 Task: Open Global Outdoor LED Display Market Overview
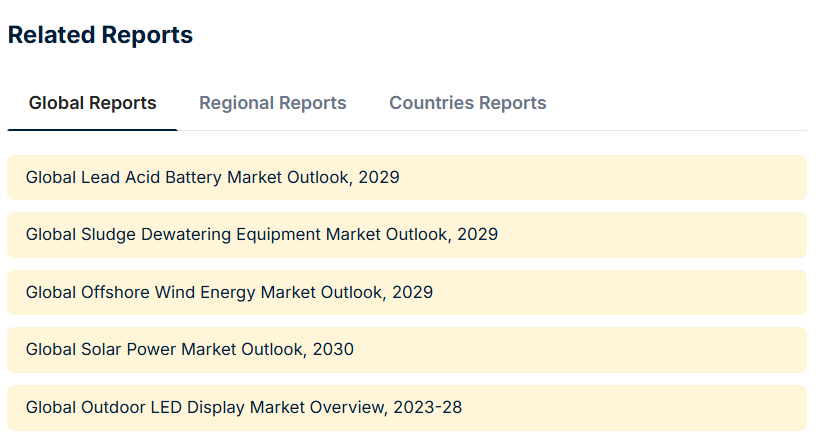(x=243, y=407)
